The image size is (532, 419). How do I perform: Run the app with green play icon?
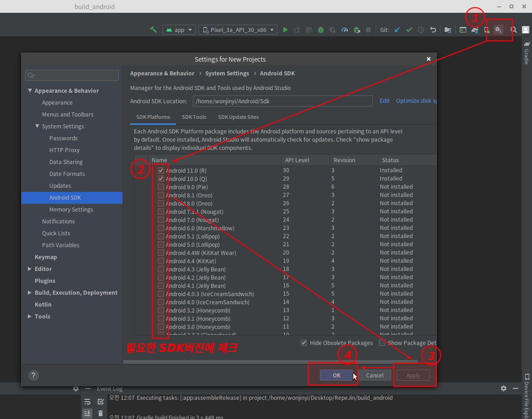coord(285,30)
